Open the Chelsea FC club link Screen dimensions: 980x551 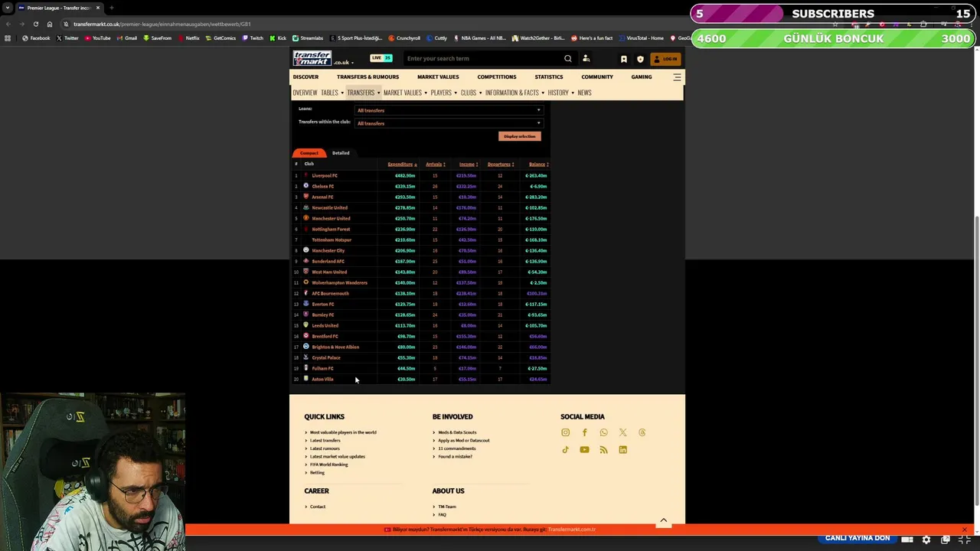point(322,186)
